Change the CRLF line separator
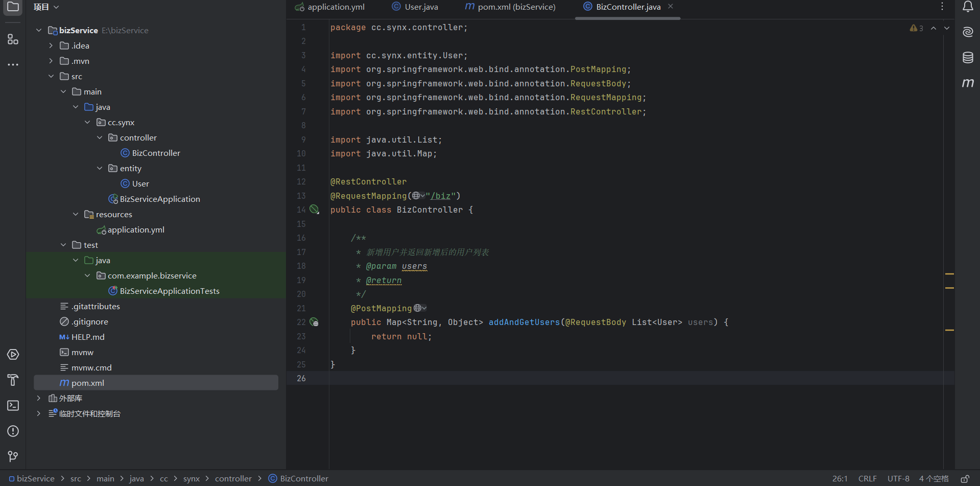The image size is (980, 486). pyautogui.click(x=868, y=479)
